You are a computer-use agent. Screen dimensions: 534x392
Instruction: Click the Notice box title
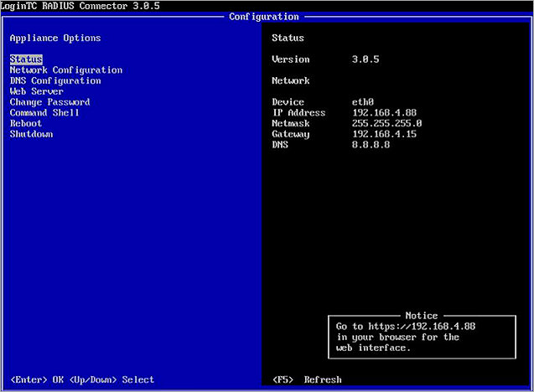coord(422,316)
